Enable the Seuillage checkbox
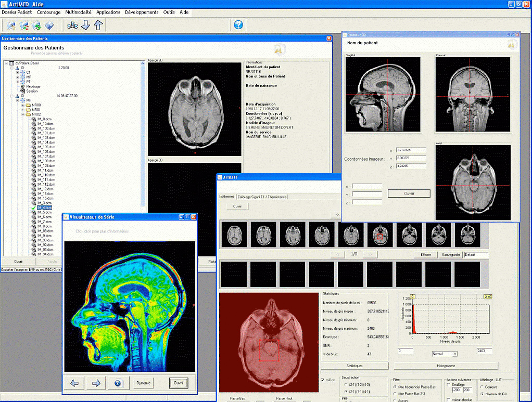Image resolution: width=532 pixels, height=402 pixels. [x=449, y=385]
